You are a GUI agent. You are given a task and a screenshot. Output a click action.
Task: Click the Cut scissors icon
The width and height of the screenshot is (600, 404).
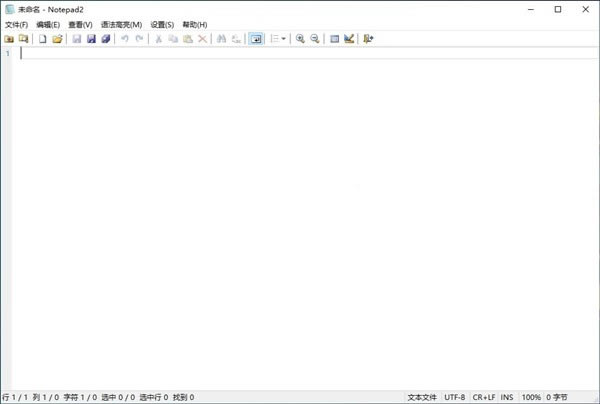158,39
